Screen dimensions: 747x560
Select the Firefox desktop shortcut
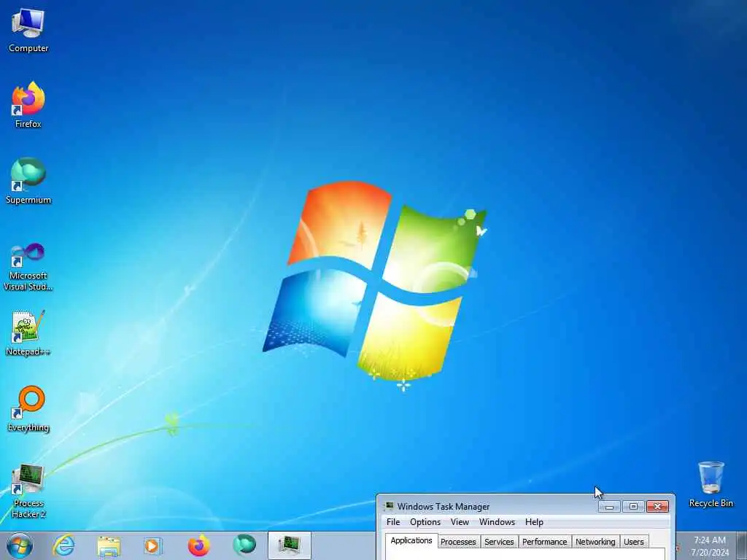[x=28, y=105]
